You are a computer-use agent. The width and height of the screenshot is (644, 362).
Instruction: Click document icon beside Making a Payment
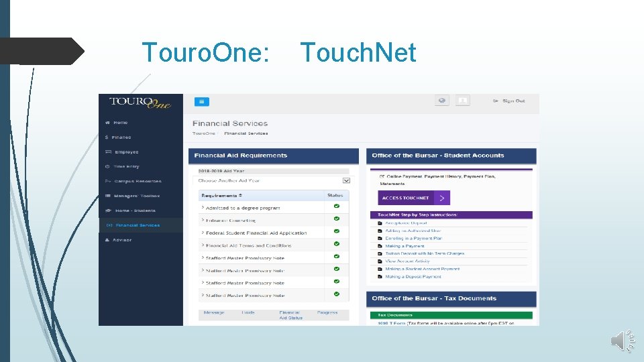[x=380, y=246]
